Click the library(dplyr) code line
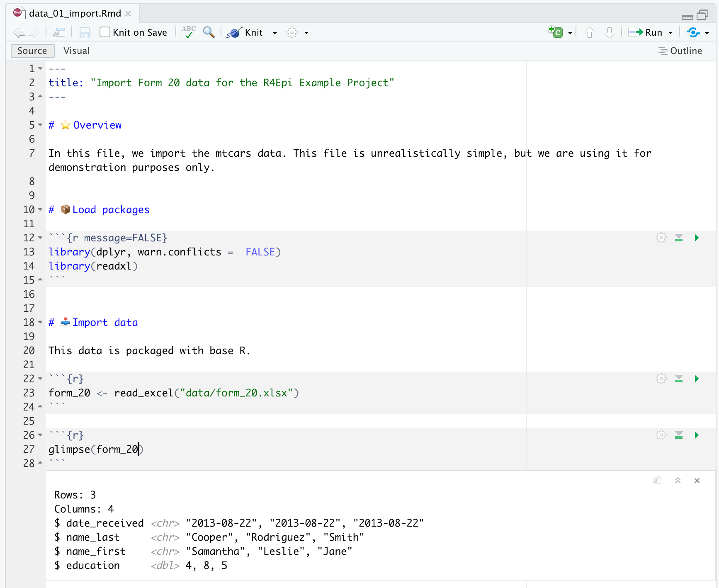Image resolution: width=719 pixels, height=588 pixels. (x=165, y=252)
